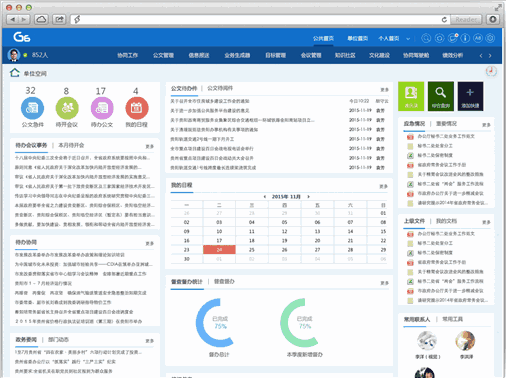Screen dimensions: 506x378
Task: Click the AB language icon in the header
Action: (x=478, y=38)
